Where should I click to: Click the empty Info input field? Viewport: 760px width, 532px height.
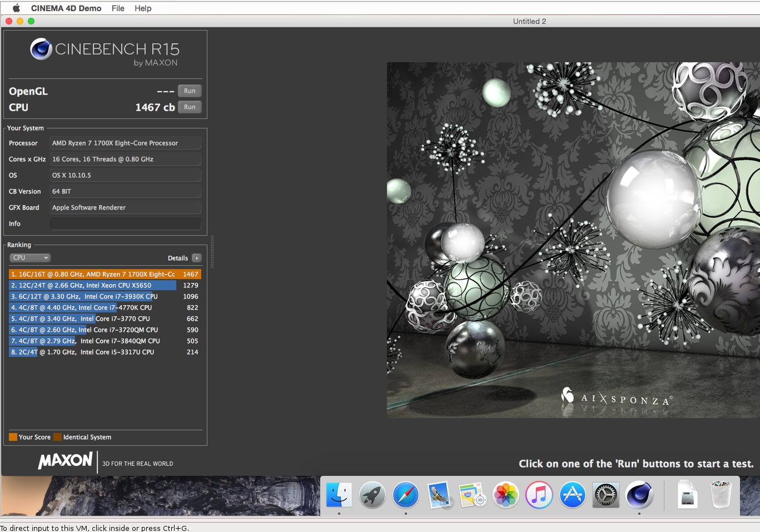point(126,223)
